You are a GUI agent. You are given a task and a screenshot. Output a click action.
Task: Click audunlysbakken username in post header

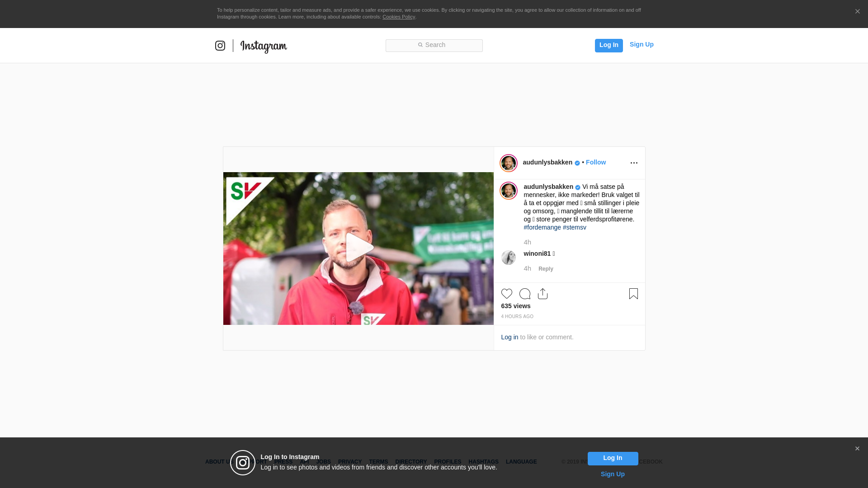tap(547, 162)
